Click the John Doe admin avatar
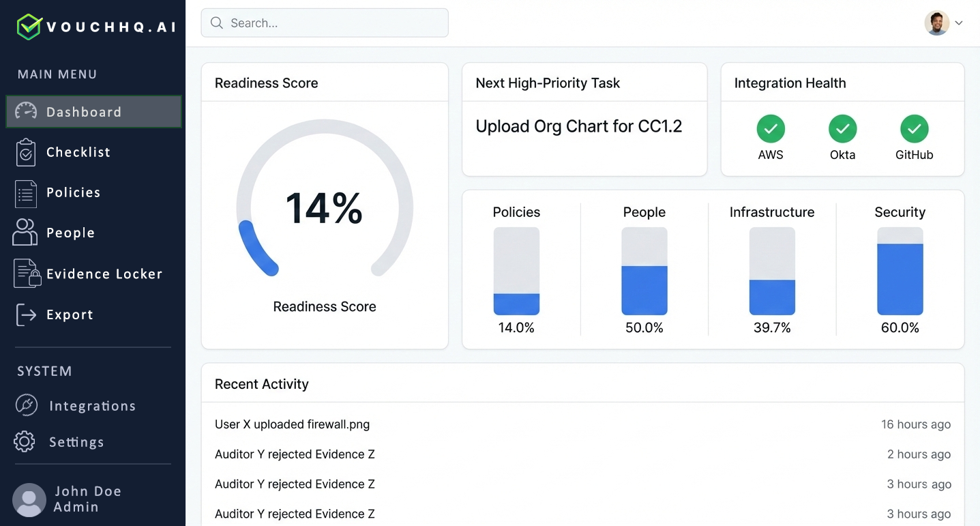Screen dimensions: 980x526 tap(29, 499)
